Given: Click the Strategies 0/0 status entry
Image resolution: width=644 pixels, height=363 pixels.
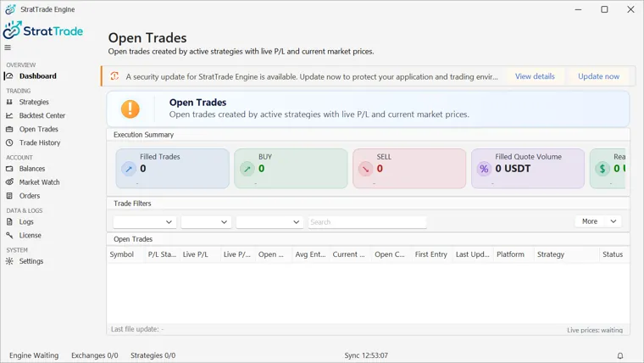Looking at the screenshot, I should point(153,355).
